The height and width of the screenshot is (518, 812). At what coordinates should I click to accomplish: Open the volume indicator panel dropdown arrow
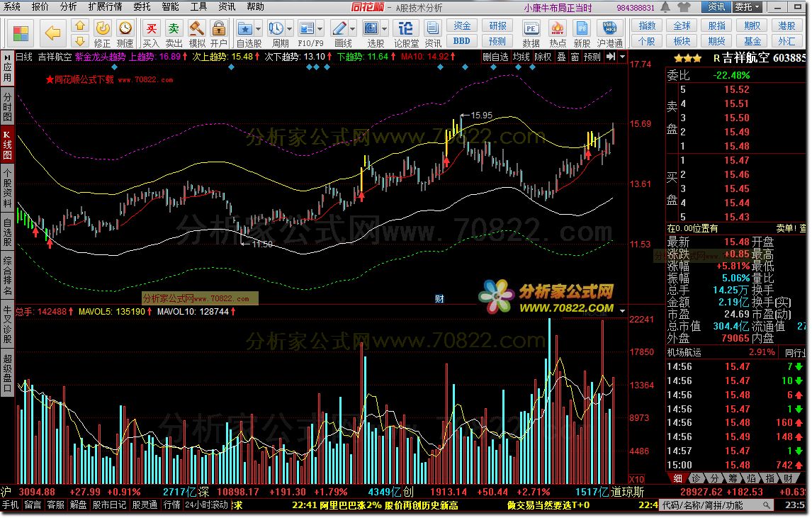tap(623, 311)
